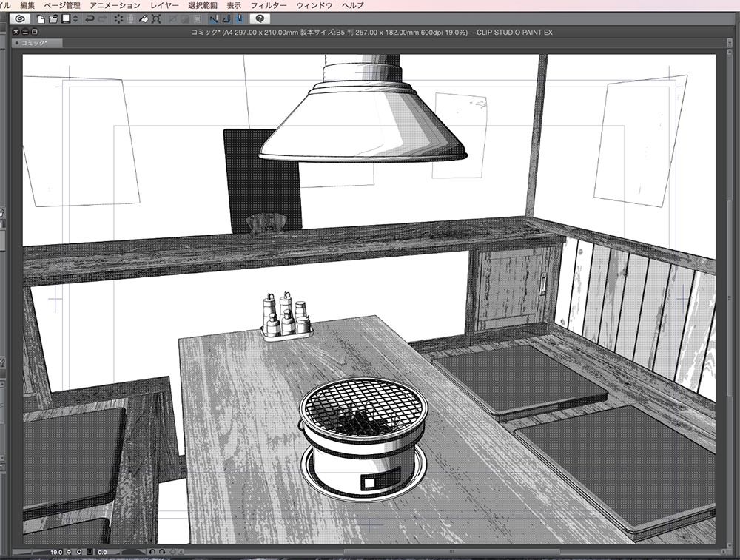Viewport: 740px width, 560px height.
Task: Open the ウィンドウ menu
Action: click(314, 5)
